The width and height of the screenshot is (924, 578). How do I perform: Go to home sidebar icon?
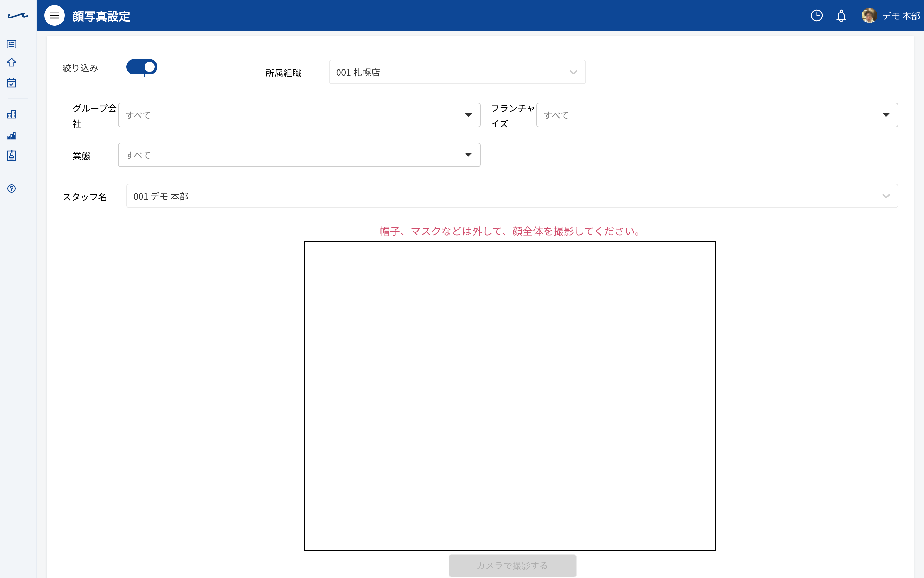(12, 62)
